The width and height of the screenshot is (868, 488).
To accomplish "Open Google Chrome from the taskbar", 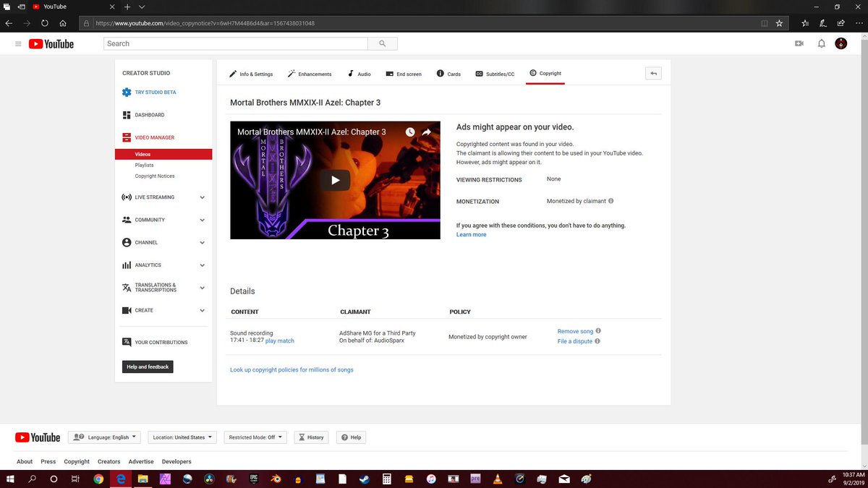I will coord(98,479).
